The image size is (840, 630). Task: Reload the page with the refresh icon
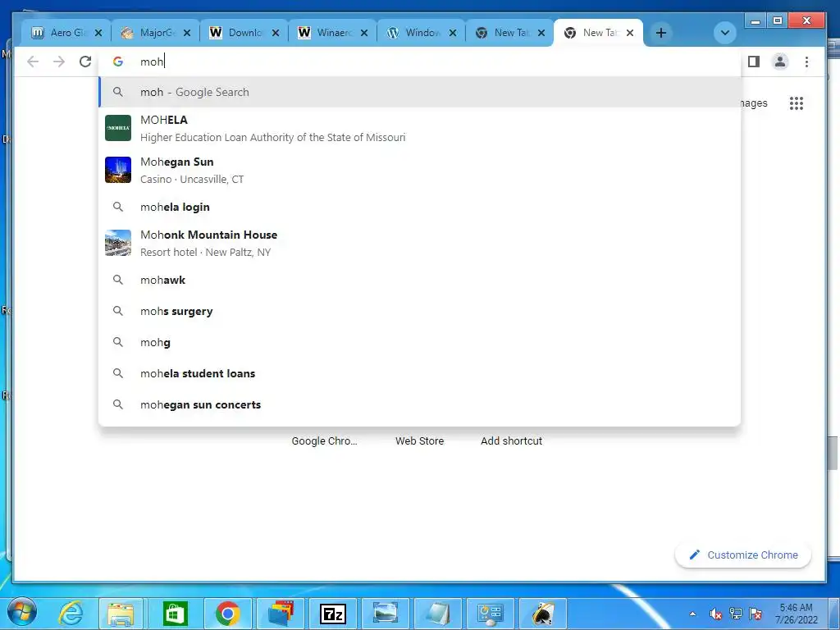[85, 62]
